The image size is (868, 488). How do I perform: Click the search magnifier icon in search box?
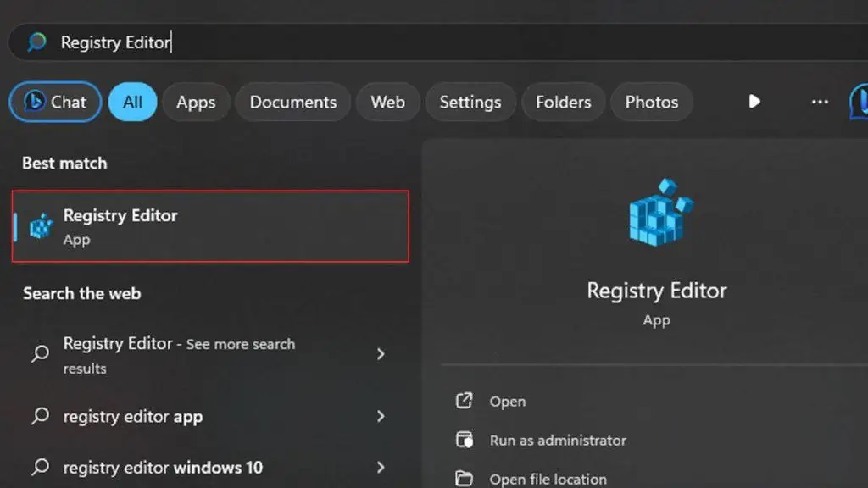(37, 42)
